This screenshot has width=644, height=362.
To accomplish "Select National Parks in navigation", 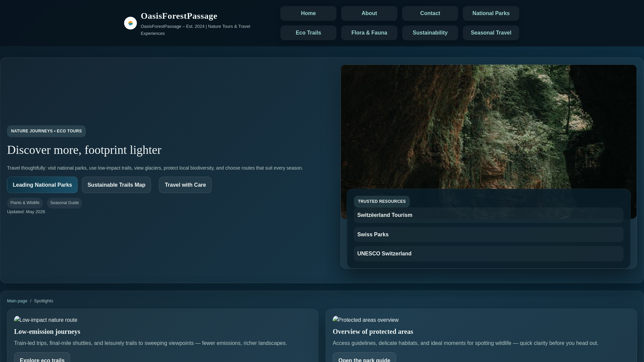I will coord(491,13).
